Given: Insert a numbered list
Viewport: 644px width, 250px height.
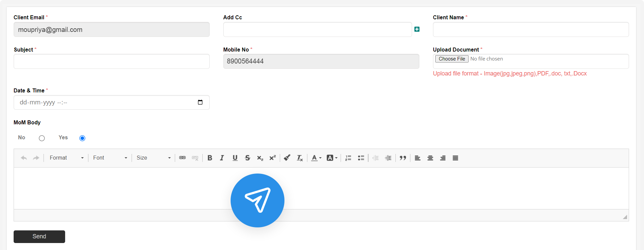Looking at the screenshot, I should click(348, 158).
